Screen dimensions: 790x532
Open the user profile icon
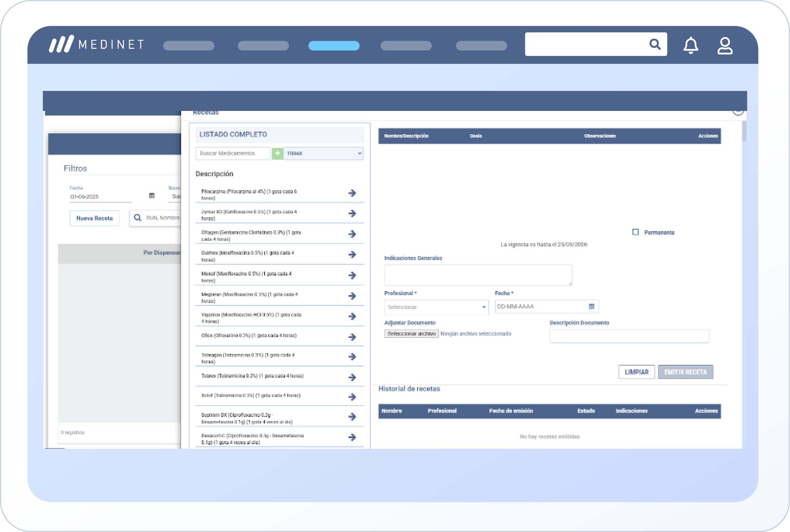[x=725, y=45]
